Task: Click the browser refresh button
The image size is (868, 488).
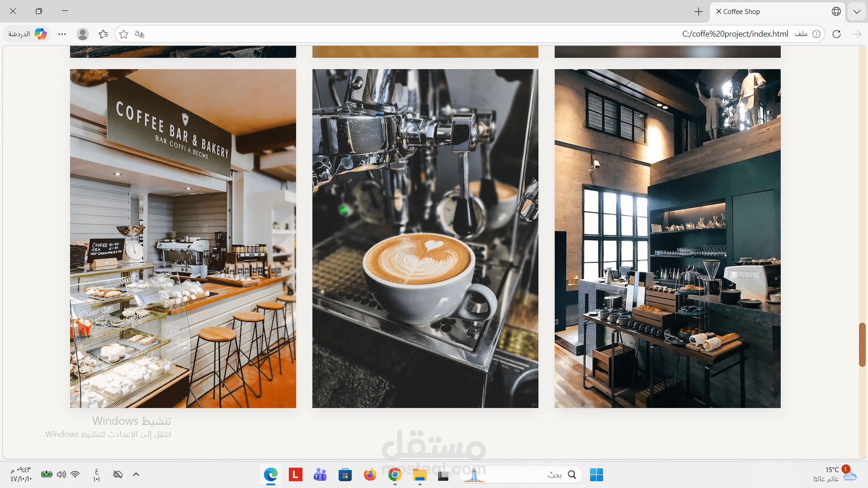Action: click(x=836, y=34)
